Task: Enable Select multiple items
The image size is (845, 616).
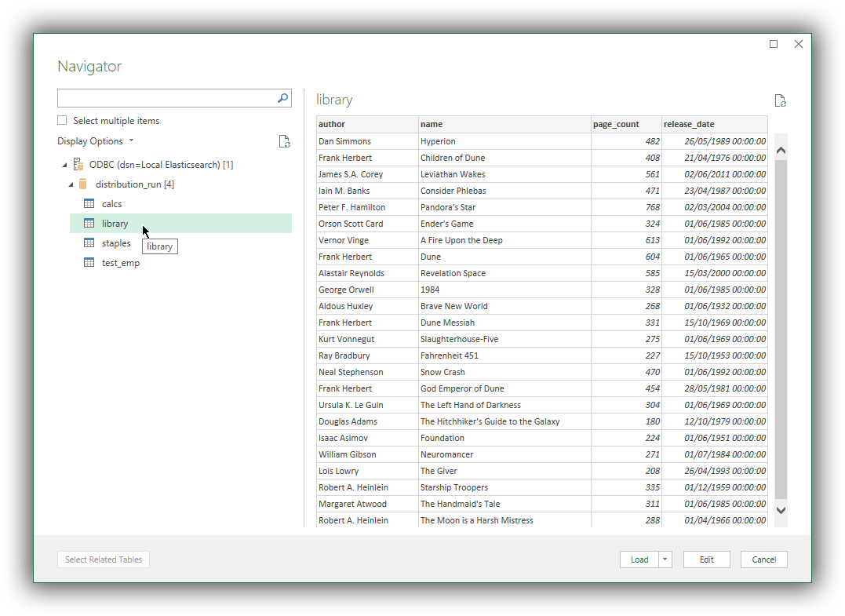Action: point(62,120)
